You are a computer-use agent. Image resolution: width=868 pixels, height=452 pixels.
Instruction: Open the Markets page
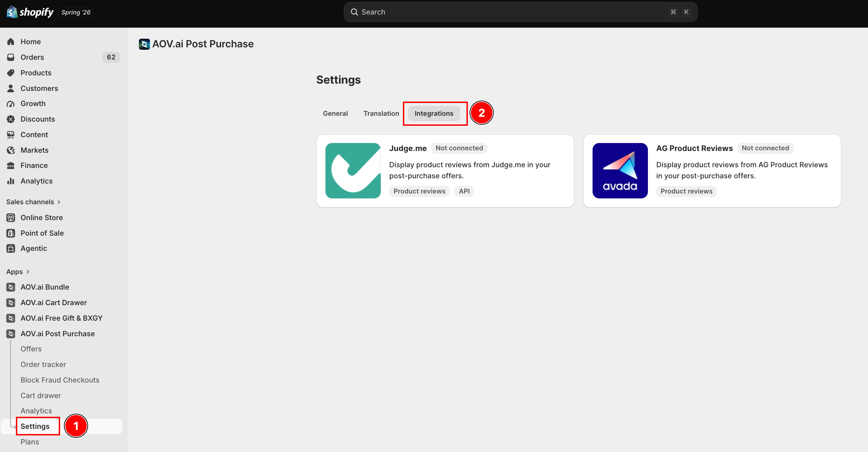click(35, 150)
